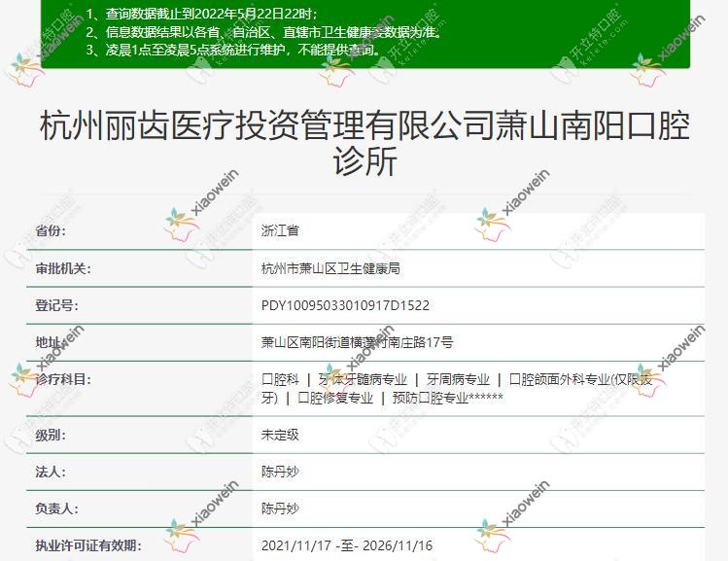Click the 诊疗科目 label
This screenshot has height=561, width=728.
pyautogui.click(x=63, y=379)
